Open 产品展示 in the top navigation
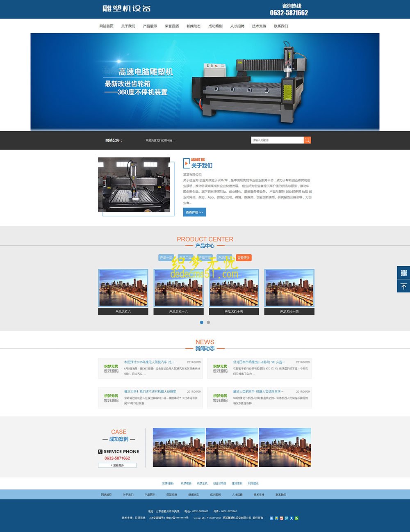The image size is (410, 532). (x=150, y=26)
